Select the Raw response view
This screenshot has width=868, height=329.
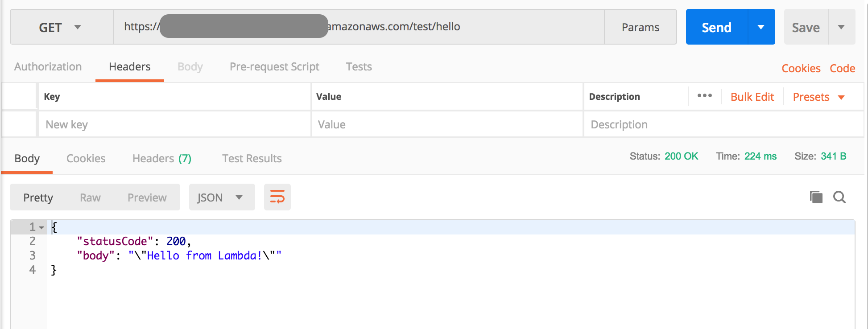[x=90, y=197]
